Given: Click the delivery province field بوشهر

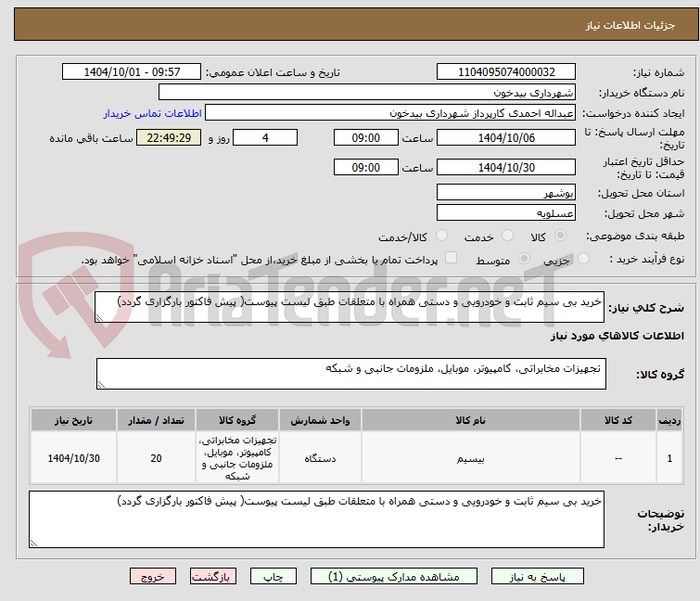Looking at the screenshot, I should point(506,192).
